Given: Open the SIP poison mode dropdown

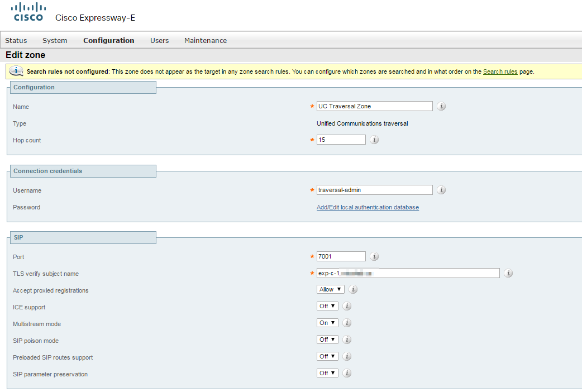Looking at the screenshot, I should 327,340.
